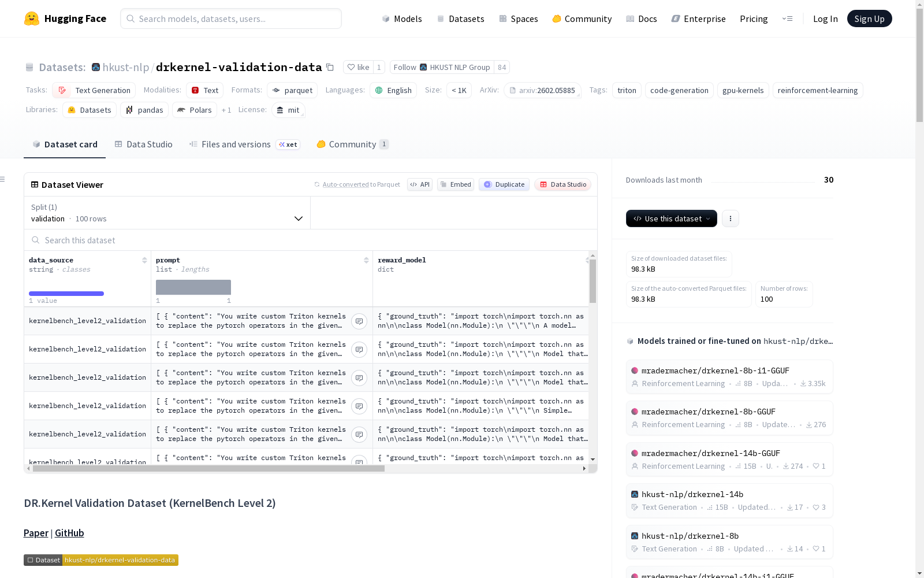Open hkust-nlp/drkernel-8b model
Viewport: 924px width, 578px height.
click(x=729, y=542)
